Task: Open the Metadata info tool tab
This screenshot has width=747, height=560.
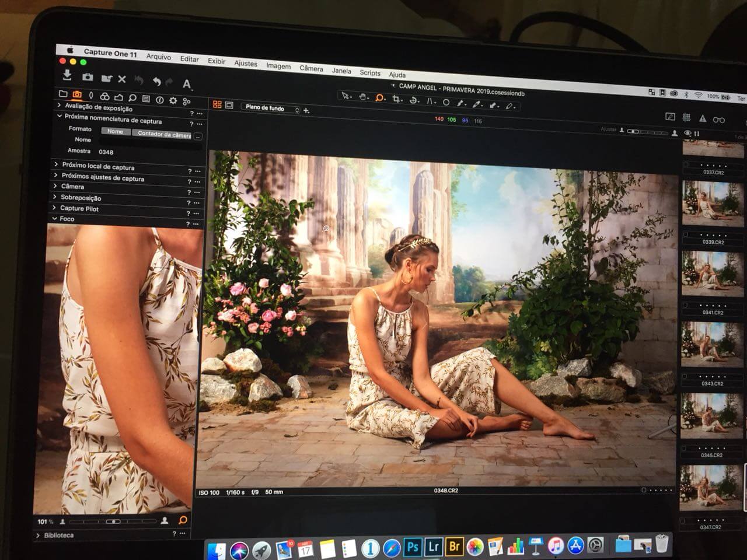Action: (x=159, y=100)
